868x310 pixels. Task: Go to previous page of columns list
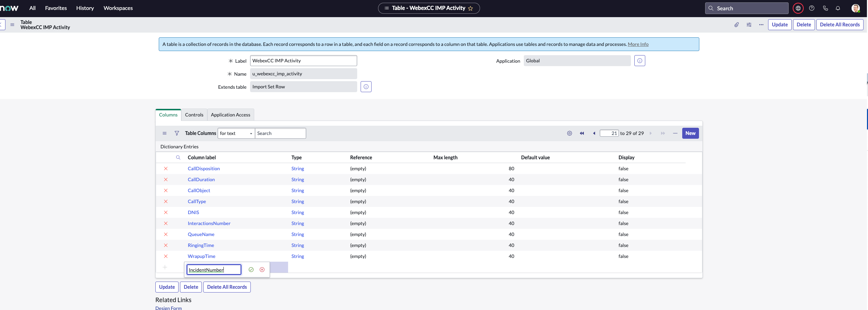click(594, 133)
